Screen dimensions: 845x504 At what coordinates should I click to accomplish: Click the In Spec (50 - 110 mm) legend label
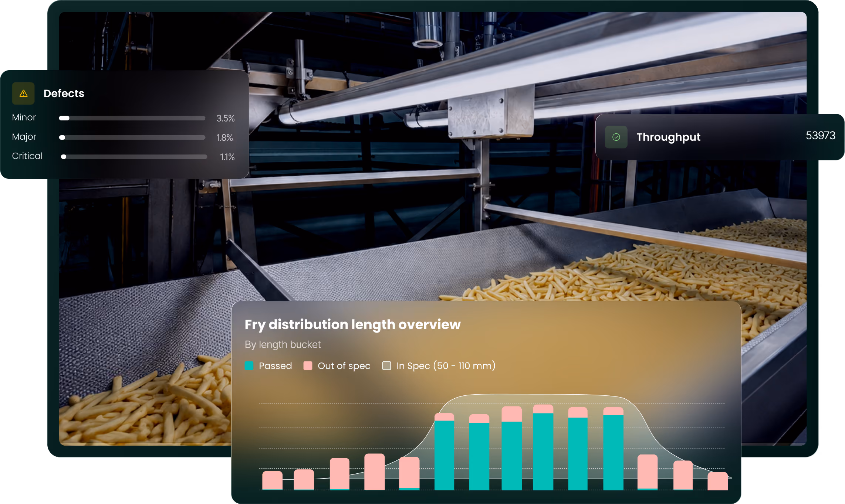click(x=446, y=366)
